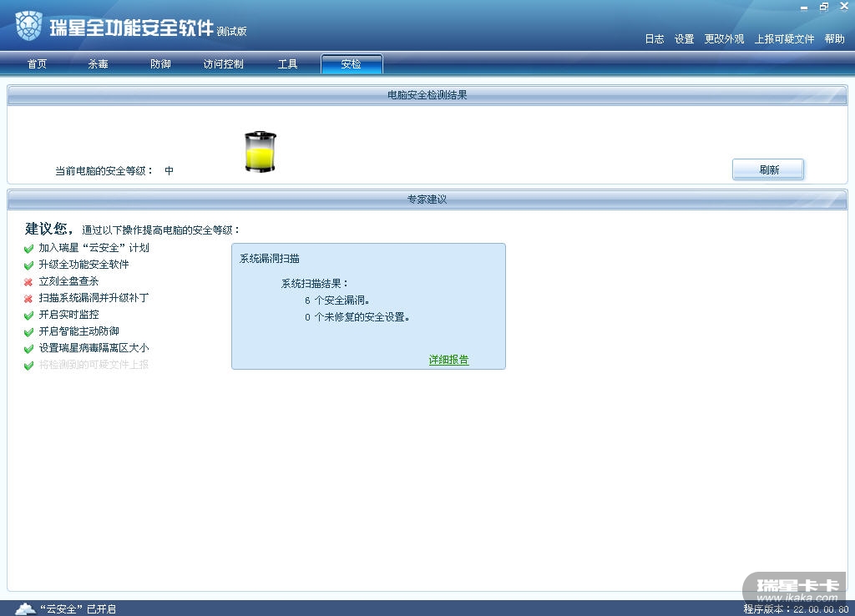Select the 安检 tab
This screenshot has width=855, height=616.
(x=352, y=63)
